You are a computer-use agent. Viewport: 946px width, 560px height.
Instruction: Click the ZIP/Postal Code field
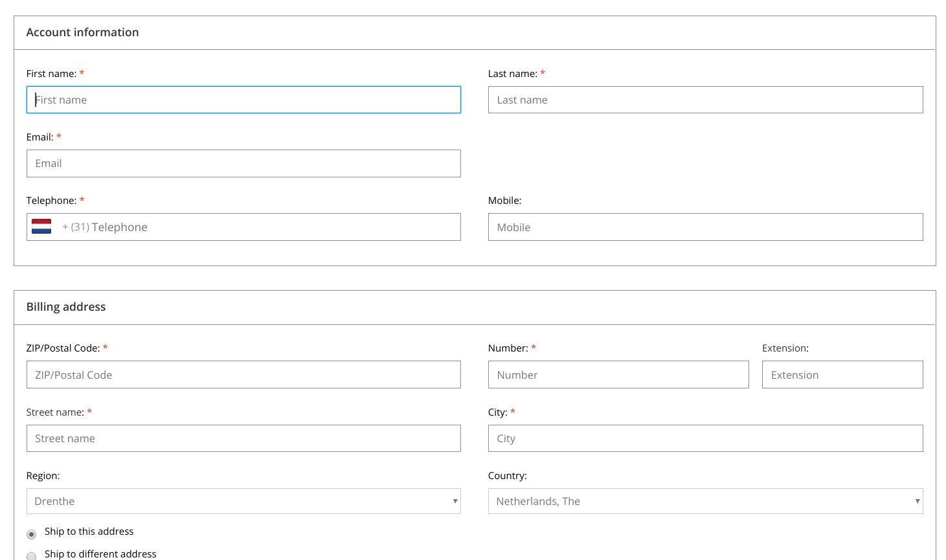(243, 375)
